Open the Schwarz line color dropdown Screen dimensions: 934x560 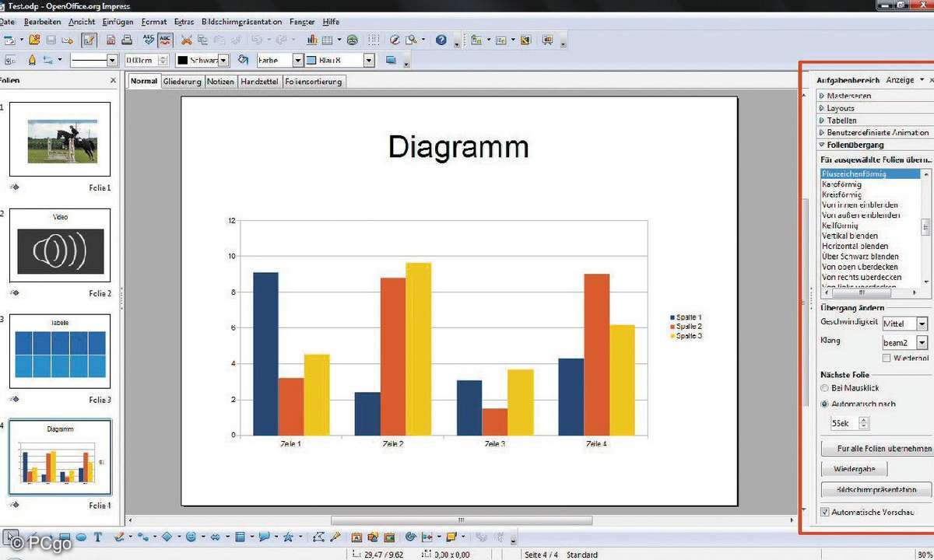[223, 60]
